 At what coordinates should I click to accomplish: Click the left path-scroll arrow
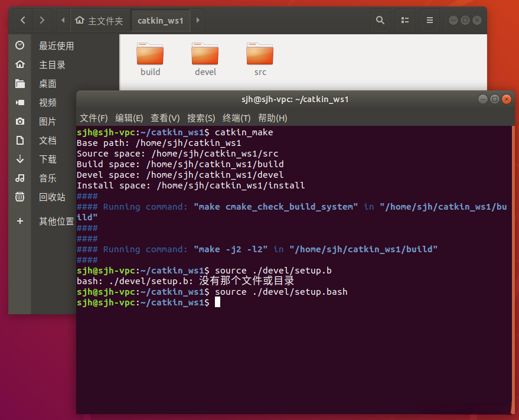pyautogui.click(x=63, y=20)
